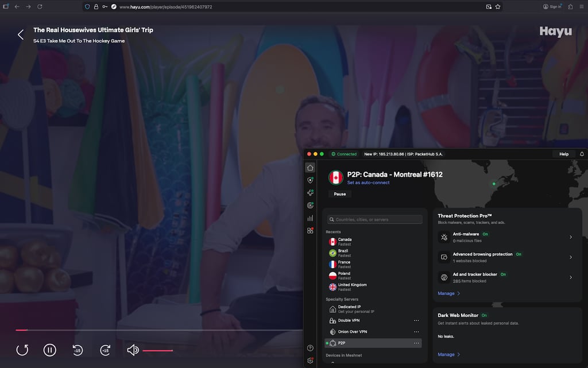Open the Meshnet sidebar icon
Screen dimensions: 588x368
(x=310, y=193)
